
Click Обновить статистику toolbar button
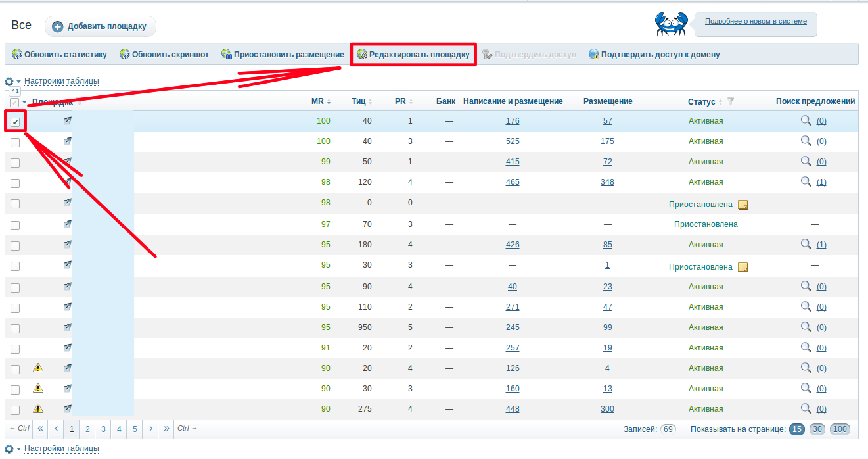pyautogui.click(x=59, y=55)
